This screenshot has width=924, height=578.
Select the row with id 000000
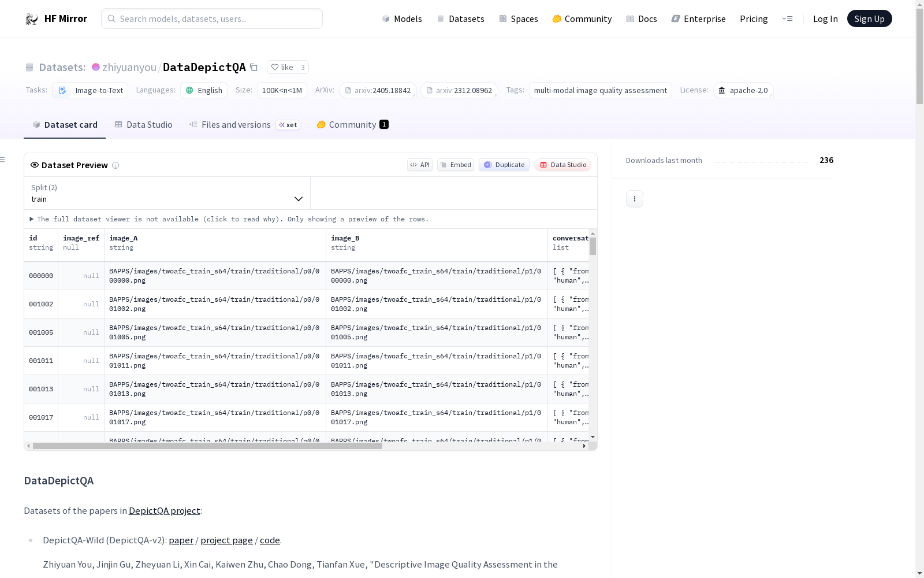coord(307,276)
